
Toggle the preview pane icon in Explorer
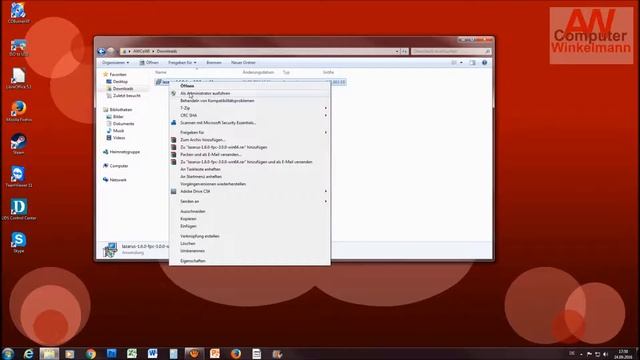tap(472, 62)
